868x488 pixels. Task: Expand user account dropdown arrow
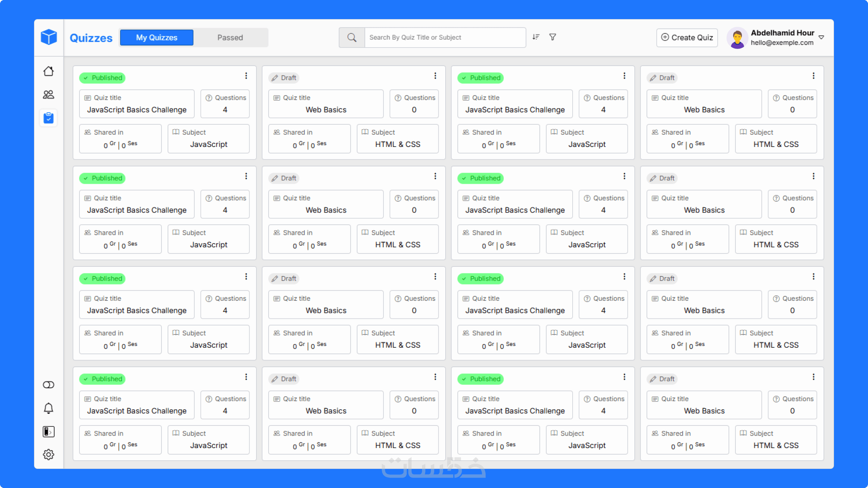[x=821, y=38]
